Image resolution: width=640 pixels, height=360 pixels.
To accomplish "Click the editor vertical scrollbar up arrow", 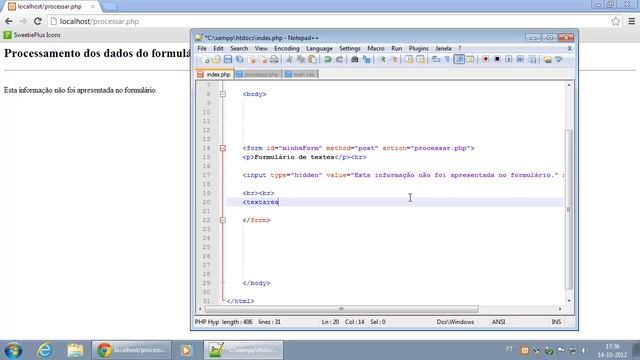I will pyautogui.click(x=569, y=85).
